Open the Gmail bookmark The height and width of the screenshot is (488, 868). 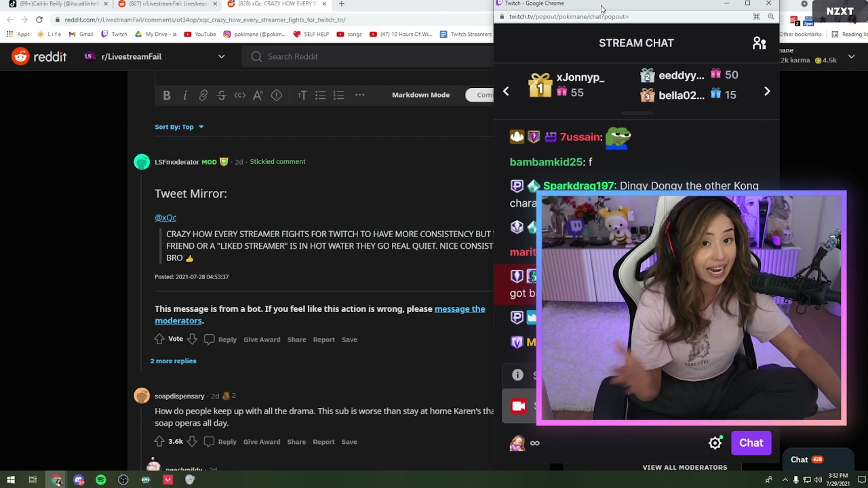click(x=81, y=34)
